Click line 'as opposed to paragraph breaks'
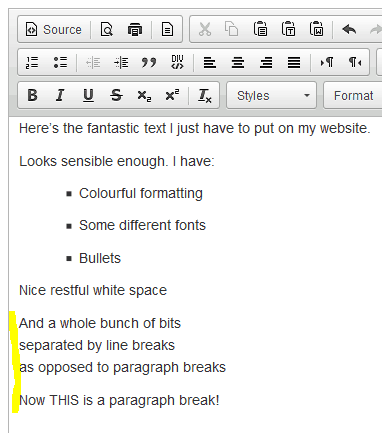 122,367
